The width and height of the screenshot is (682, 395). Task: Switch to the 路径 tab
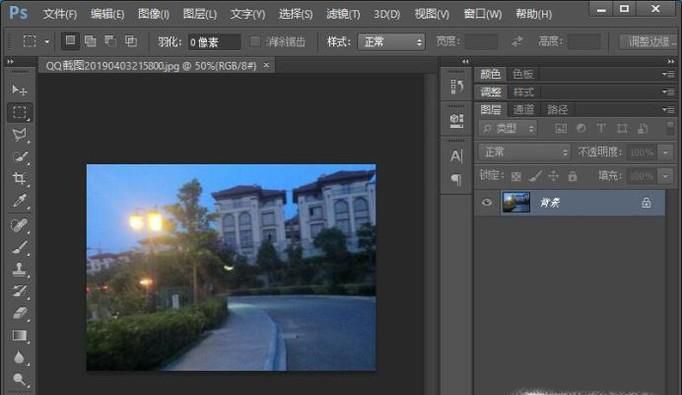tap(557, 110)
